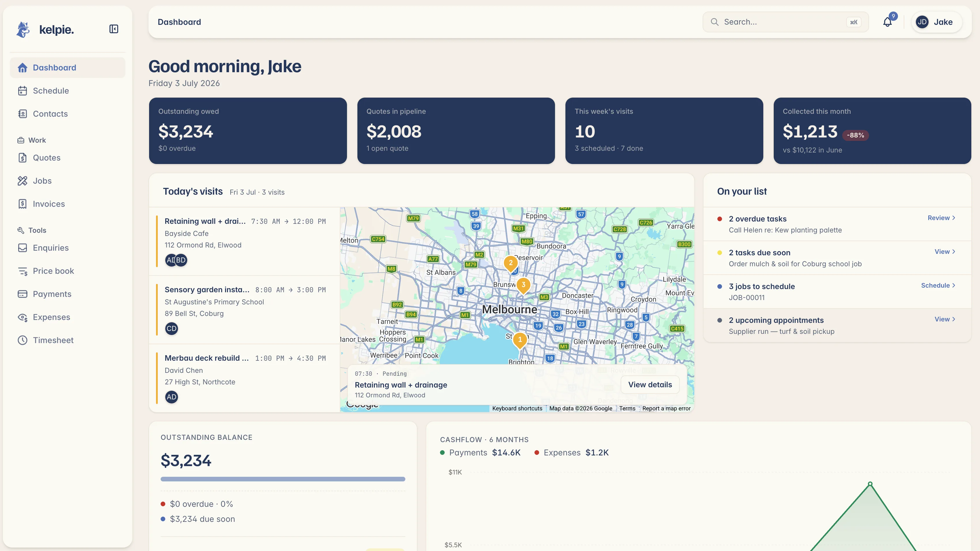This screenshot has width=980, height=551.
Task: Open Invoices in the sidebar
Action: 67,204
